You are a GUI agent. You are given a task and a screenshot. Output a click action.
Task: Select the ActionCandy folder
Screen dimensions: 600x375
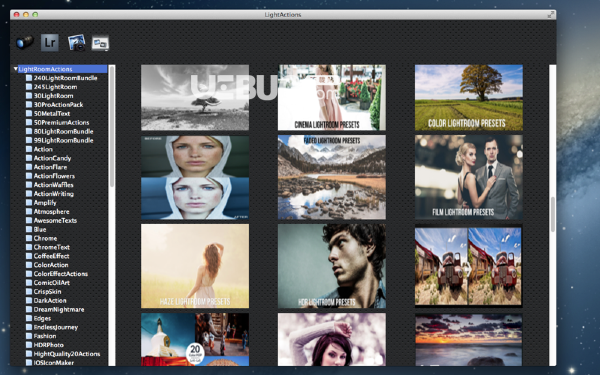coord(48,158)
